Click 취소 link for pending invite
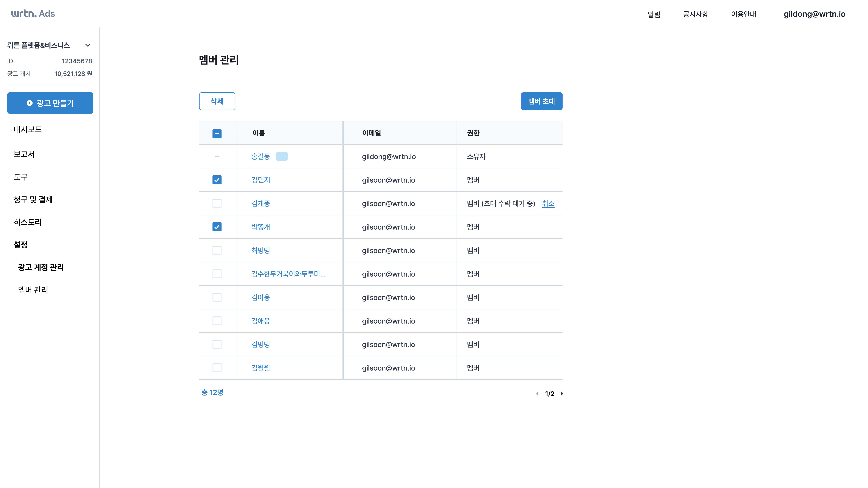 click(548, 203)
